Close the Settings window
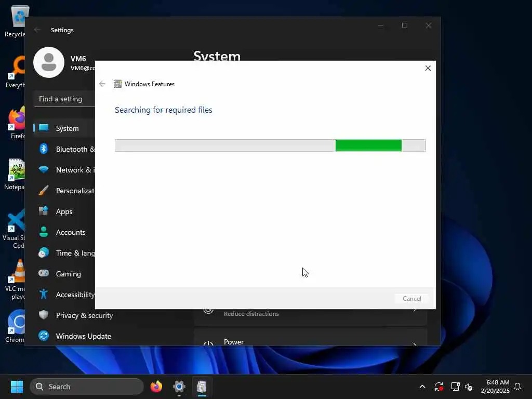Screen dimensions: 532x399 429,25
